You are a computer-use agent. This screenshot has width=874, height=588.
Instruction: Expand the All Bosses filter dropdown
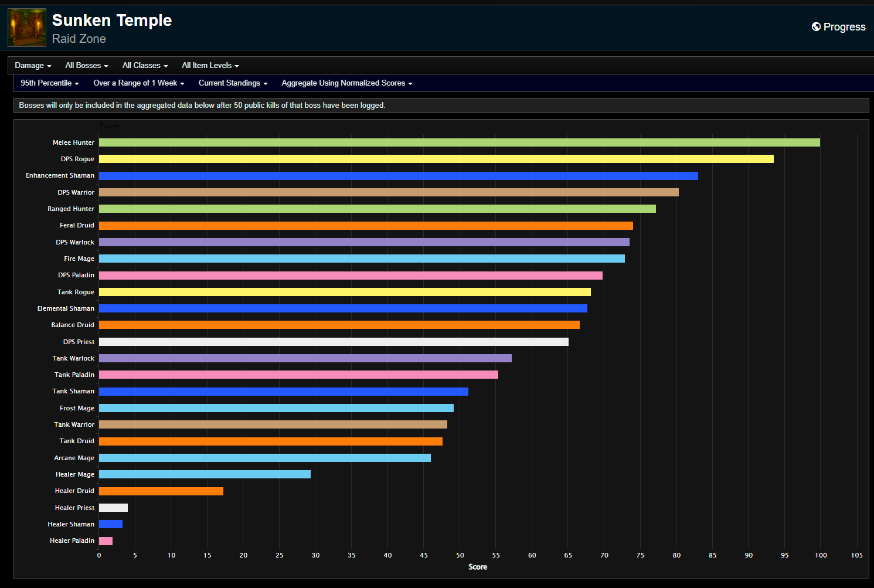click(x=86, y=65)
